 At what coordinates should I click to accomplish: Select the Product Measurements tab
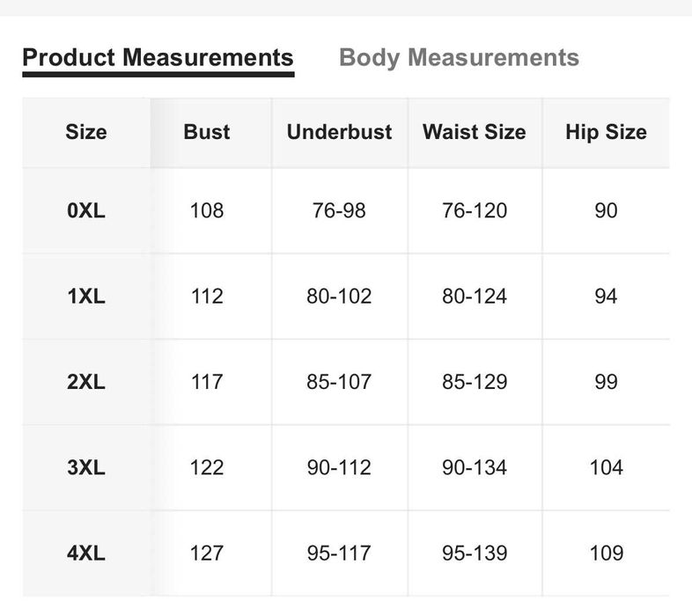158,58
